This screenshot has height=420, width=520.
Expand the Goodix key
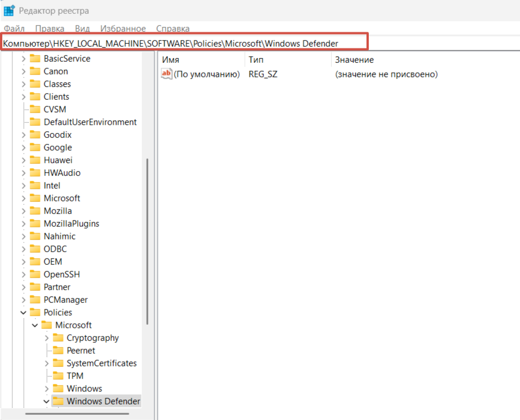click(x=24, y=135)
